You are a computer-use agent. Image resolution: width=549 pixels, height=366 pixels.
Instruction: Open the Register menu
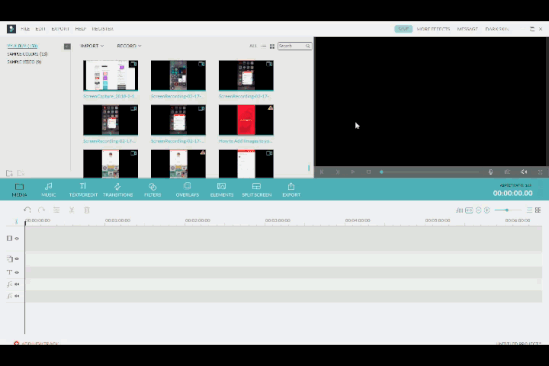coord(103,29)
